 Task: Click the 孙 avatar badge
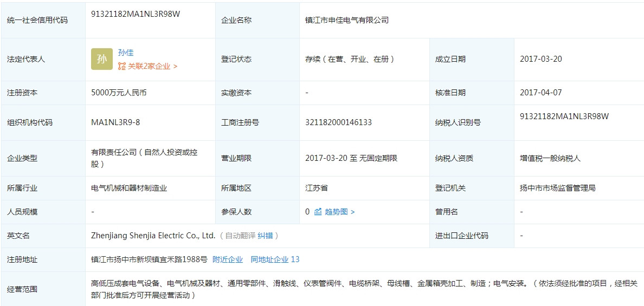[x=102, y=60]
